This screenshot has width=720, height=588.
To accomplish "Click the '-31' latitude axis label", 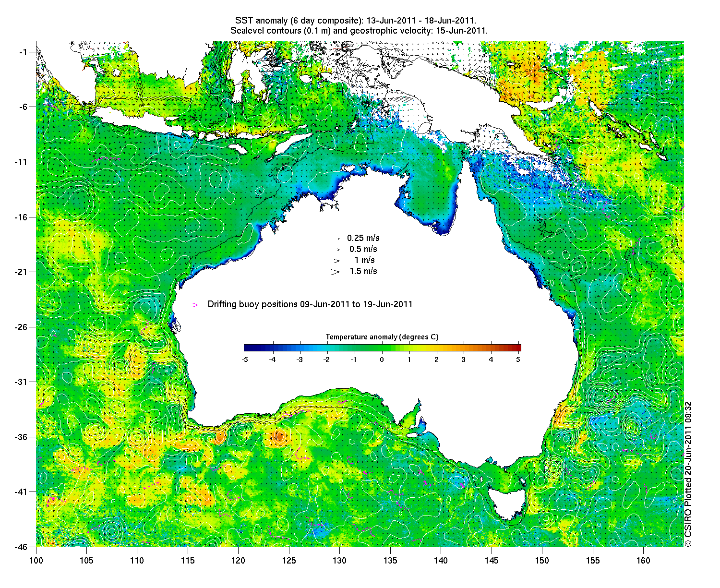I will [22, 382].
